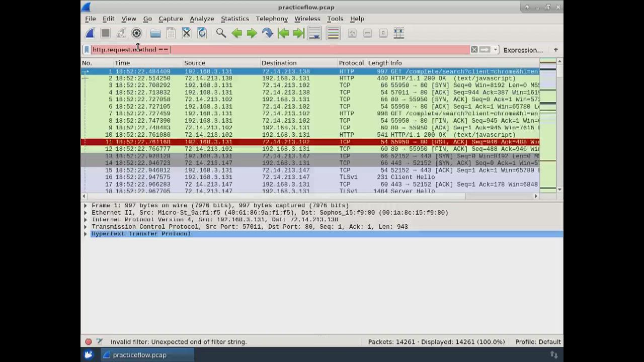
Task: Expand the Internet Protocol Version 4 node
Action: 85,220
